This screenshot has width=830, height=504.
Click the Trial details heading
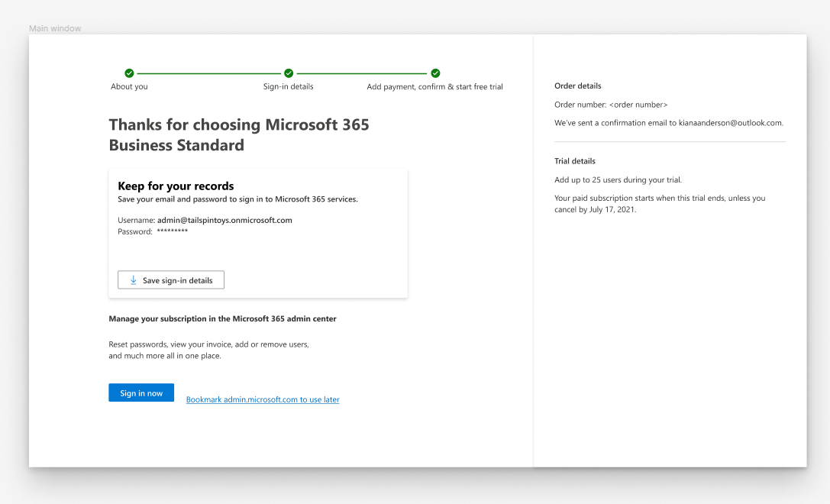575,161
